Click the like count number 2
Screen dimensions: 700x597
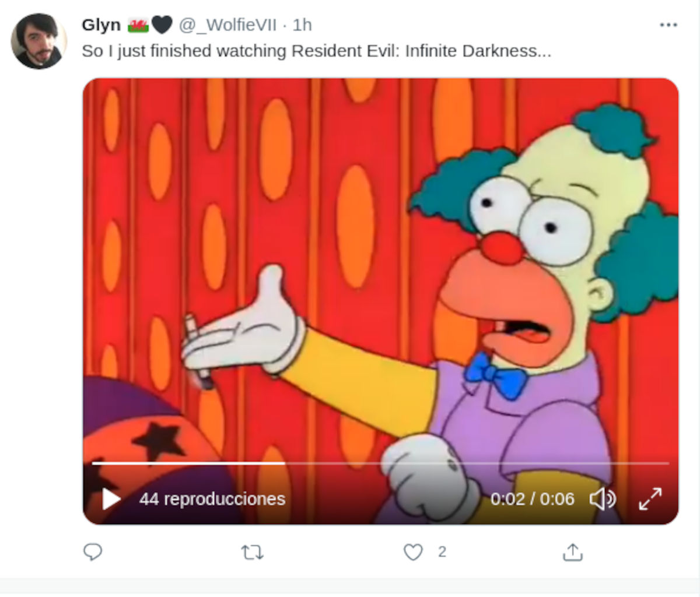click(x=442, y=552)
